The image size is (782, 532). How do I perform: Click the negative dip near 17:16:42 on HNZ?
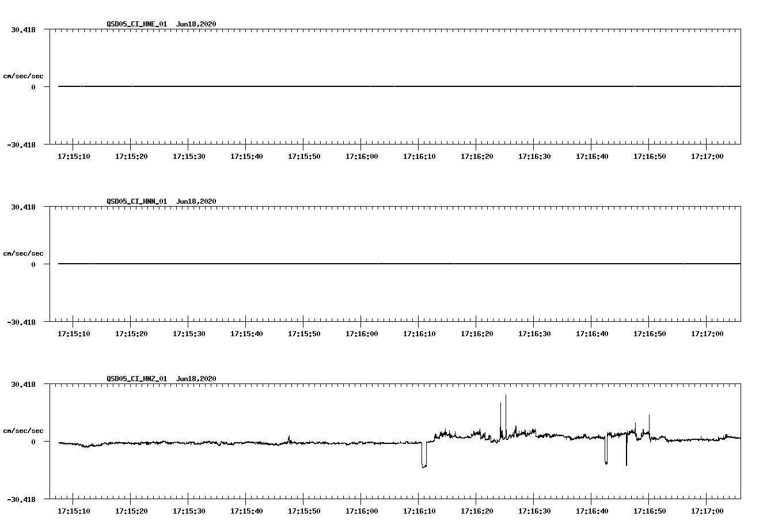click(606, 450)
